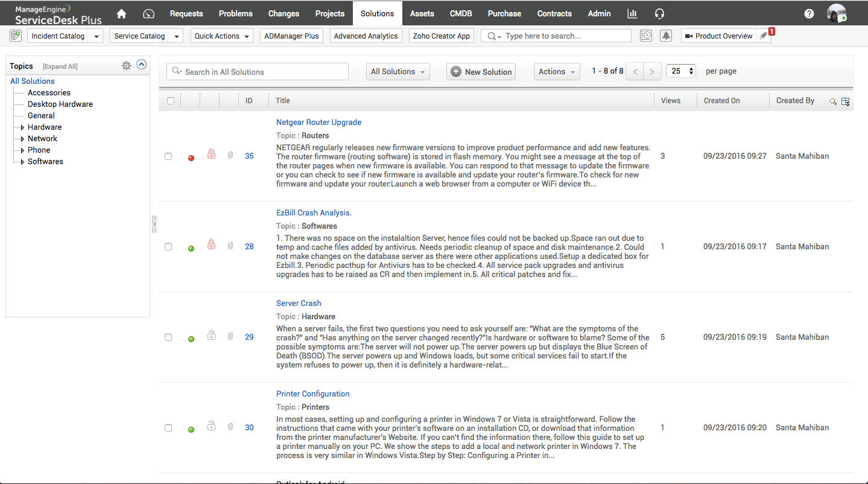
Task: Open the column chooser icon in list header
Action: click(x=845, y=101)
